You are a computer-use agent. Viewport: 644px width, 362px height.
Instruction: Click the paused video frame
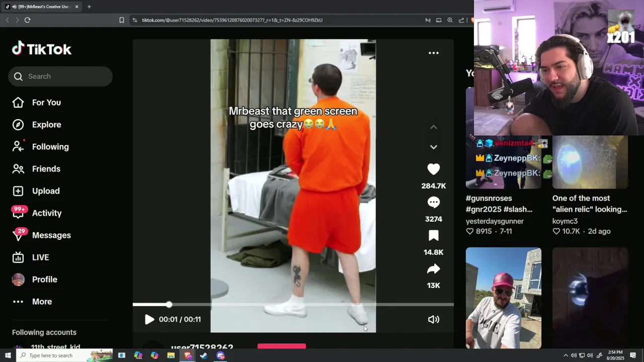[x=293, y=186]
